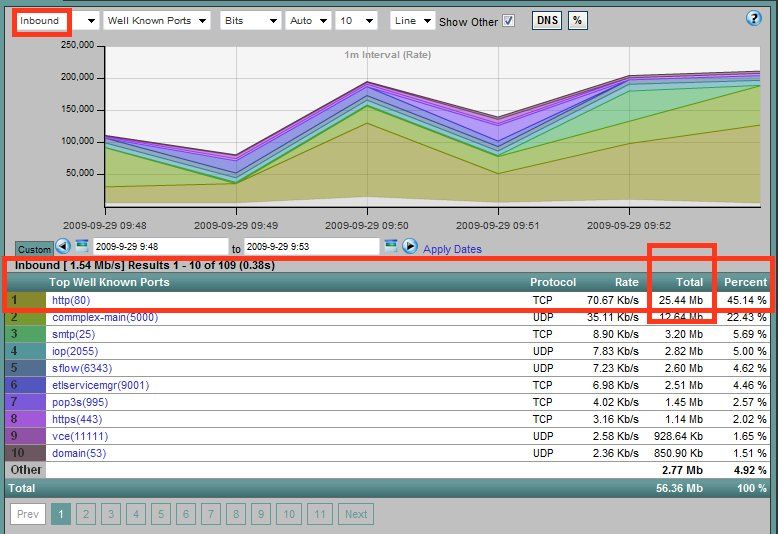Go to results page 8
The image size is (778, 534).
tap(236, 514)
